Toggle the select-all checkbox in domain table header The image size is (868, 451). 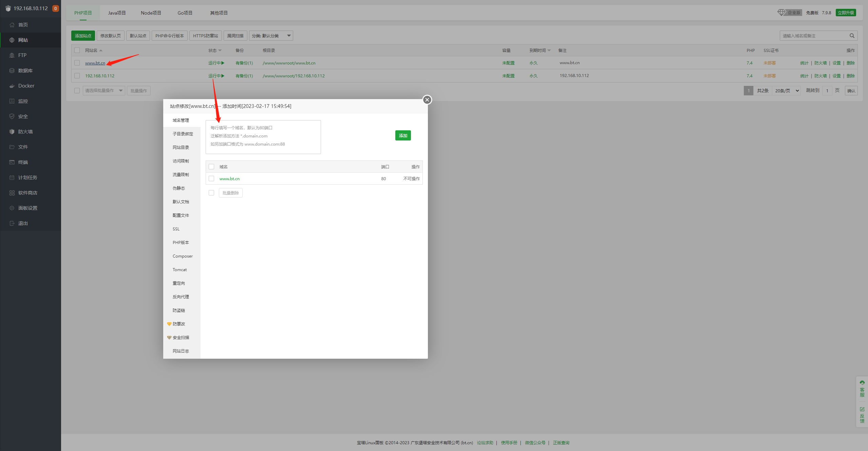click(211, 167)
